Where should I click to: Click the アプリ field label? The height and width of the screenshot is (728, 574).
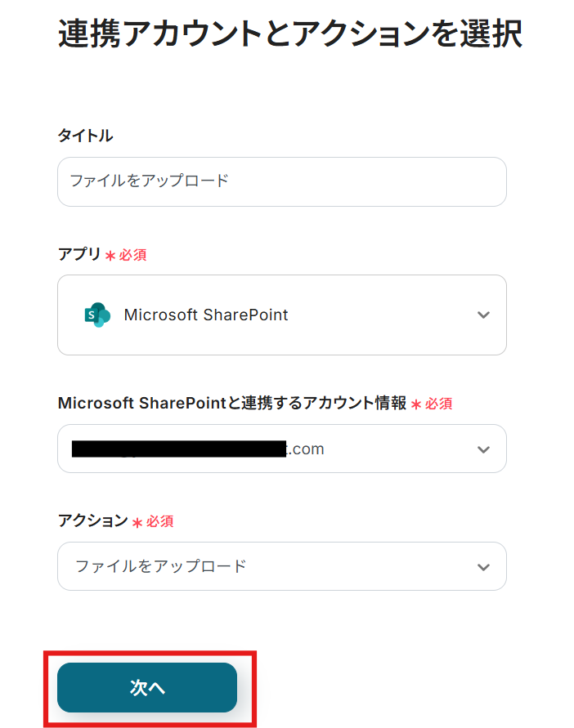pos(79,255)
